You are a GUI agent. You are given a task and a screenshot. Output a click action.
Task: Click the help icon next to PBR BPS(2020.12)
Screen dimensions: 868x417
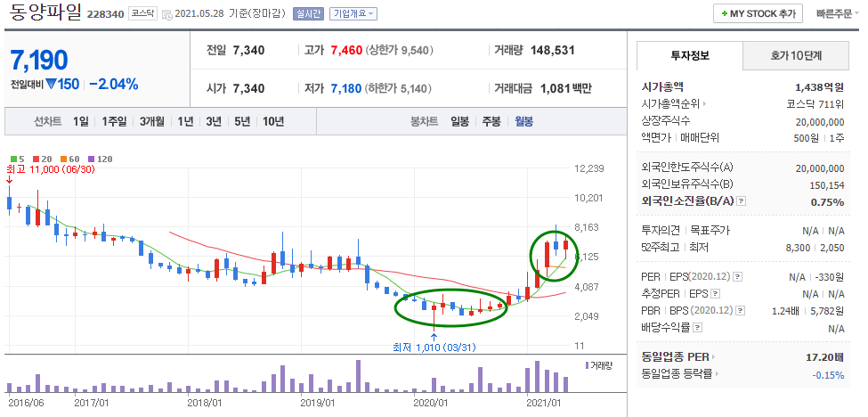(x=742, y=311)
